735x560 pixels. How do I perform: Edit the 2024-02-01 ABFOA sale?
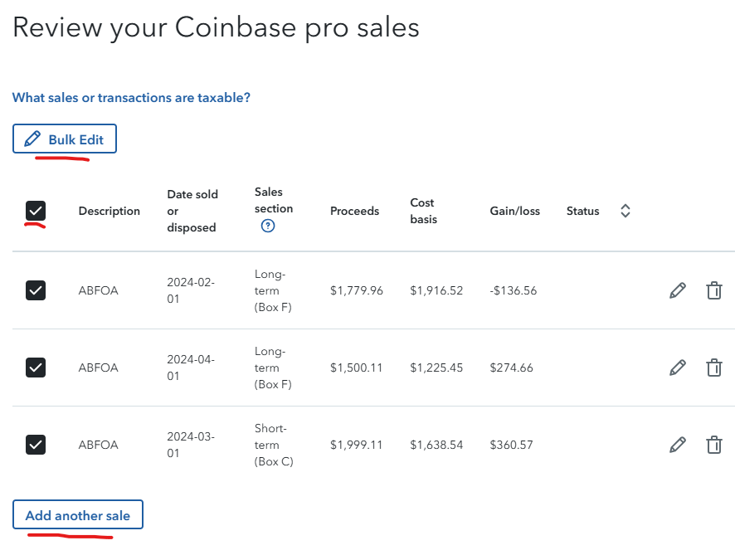[677, 290]
